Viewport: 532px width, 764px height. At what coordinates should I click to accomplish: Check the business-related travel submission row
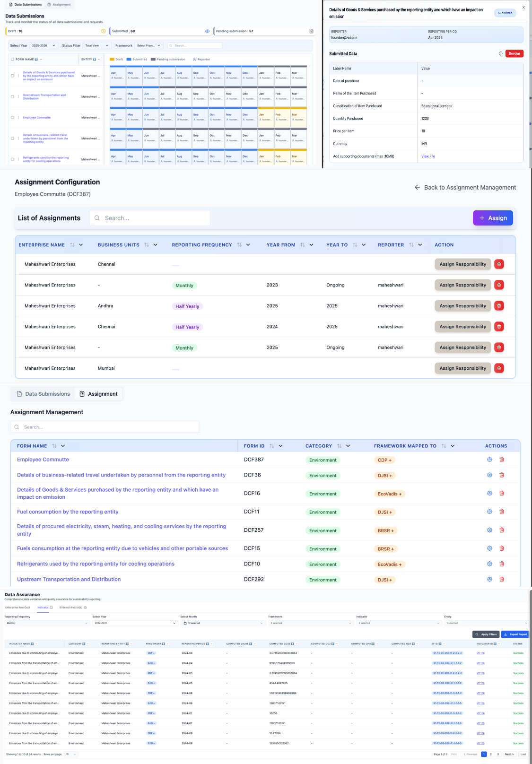point(12,138)
